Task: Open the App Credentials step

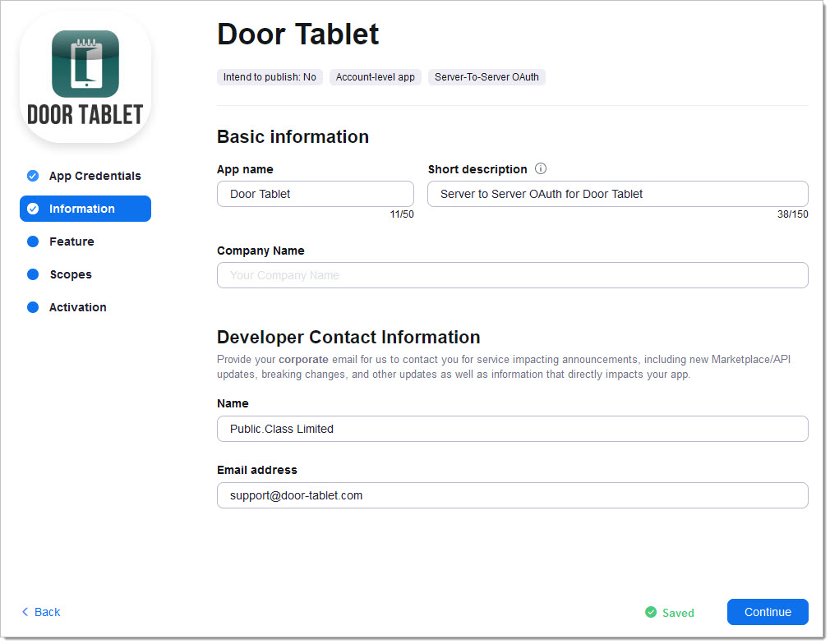Action: click(x=85, y=177)
